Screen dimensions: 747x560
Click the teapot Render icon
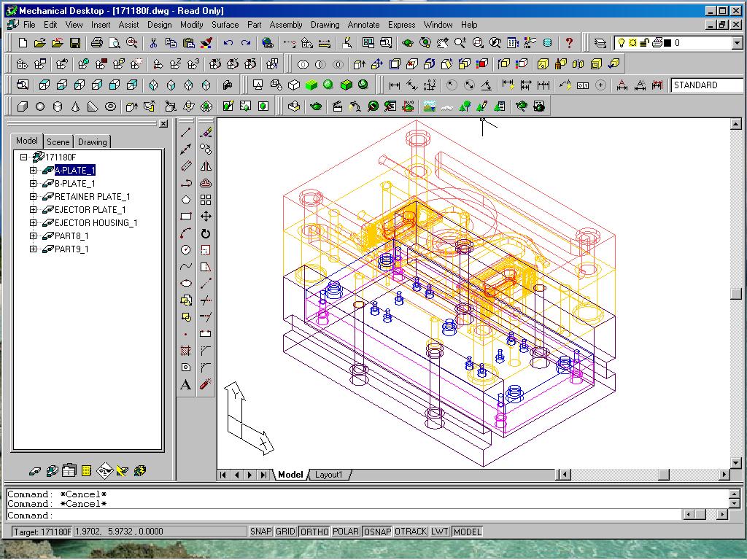point(315,106)
